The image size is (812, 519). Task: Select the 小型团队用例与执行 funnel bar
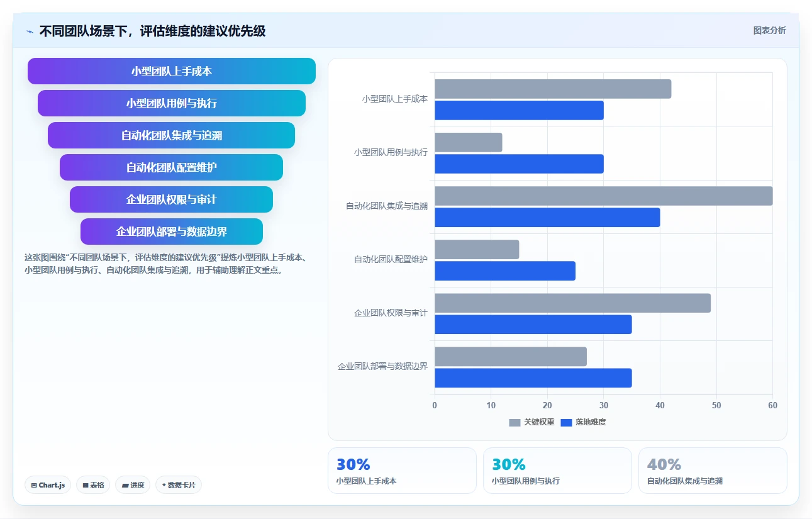[x=172, y=103]
